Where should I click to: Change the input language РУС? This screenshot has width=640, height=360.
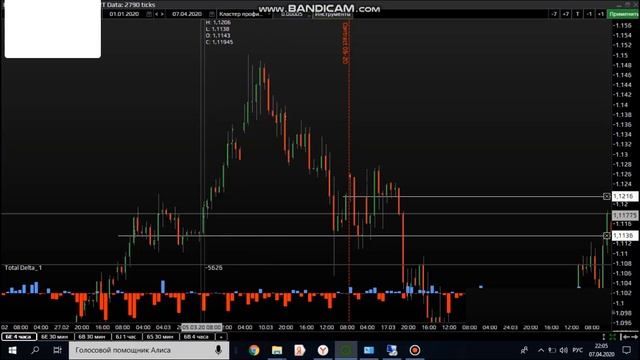[578, 350]
